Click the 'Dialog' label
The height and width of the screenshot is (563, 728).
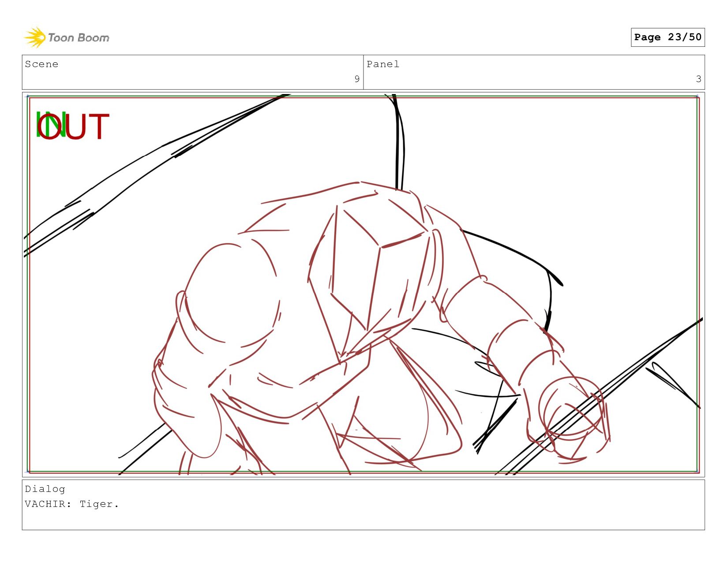click(x=45, y=489)
